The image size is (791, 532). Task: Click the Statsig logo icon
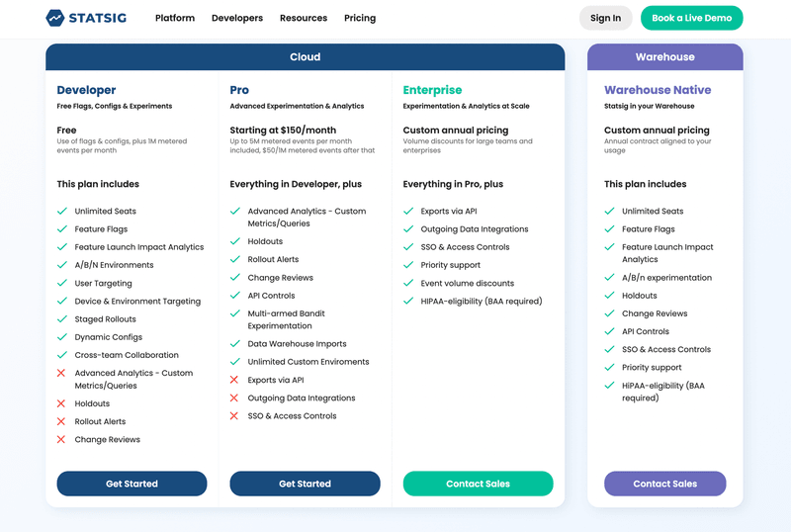(55, 18)
